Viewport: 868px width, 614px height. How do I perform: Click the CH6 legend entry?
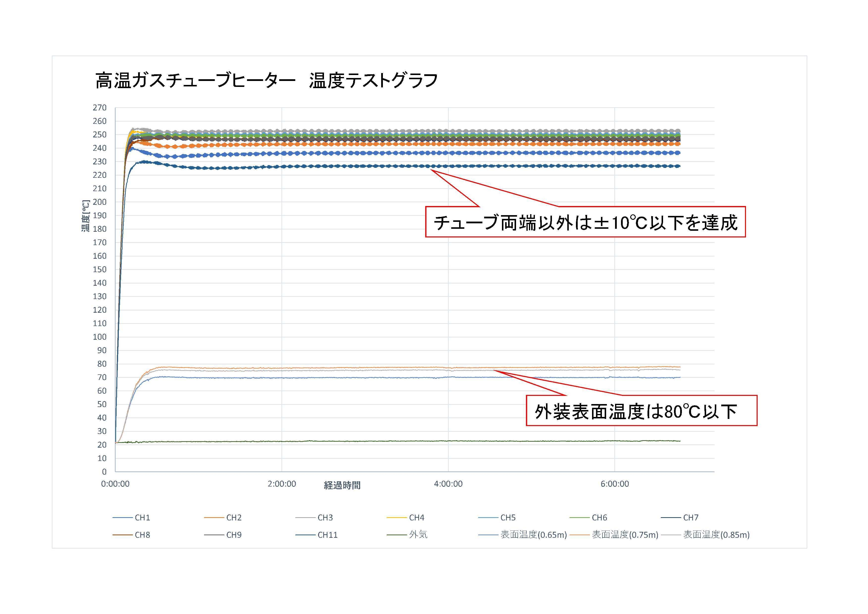point(599,518)
